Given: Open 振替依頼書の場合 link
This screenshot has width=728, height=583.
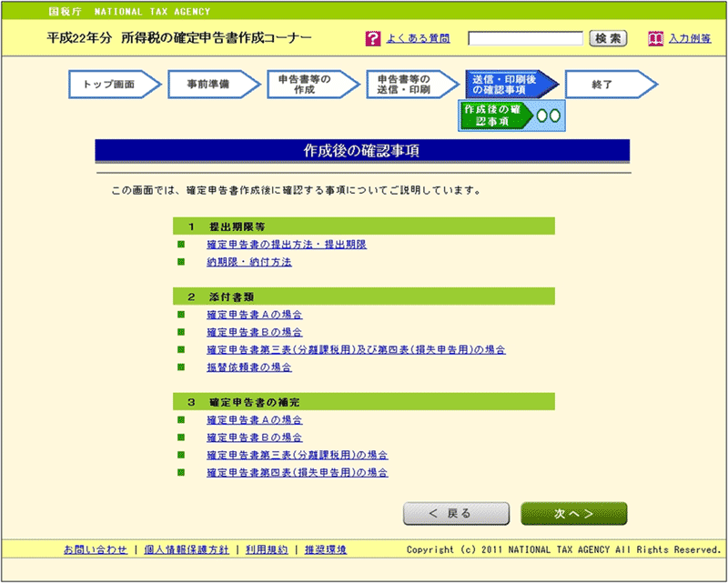Looking at the screenshot, I should (248, 367).
